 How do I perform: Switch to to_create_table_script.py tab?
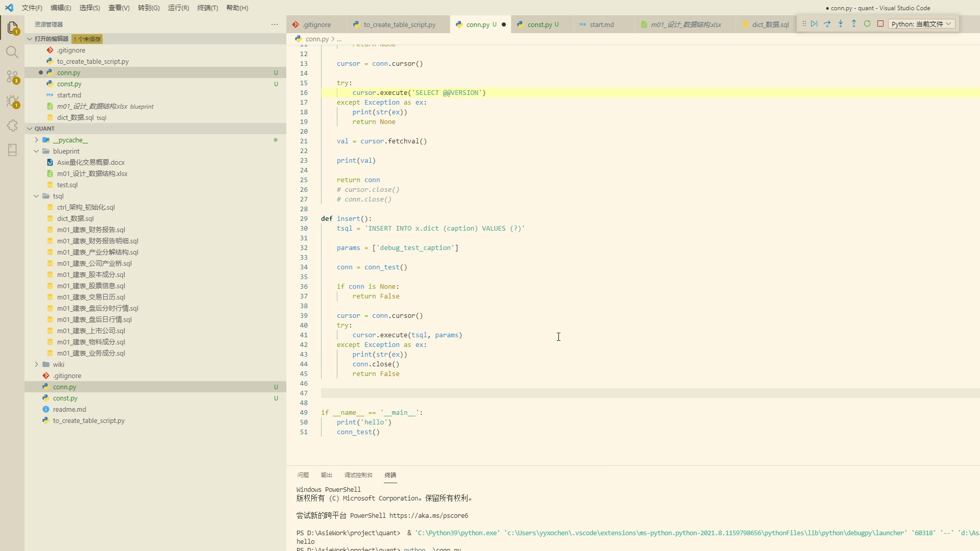(399, 24)
